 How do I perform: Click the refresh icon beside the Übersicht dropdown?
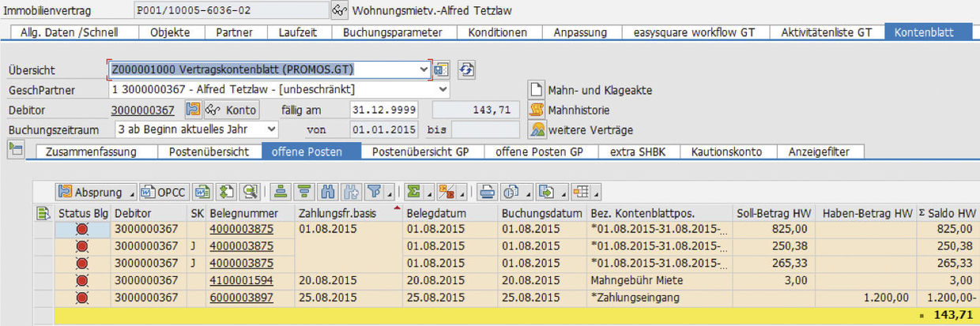[x=467, y=69]
